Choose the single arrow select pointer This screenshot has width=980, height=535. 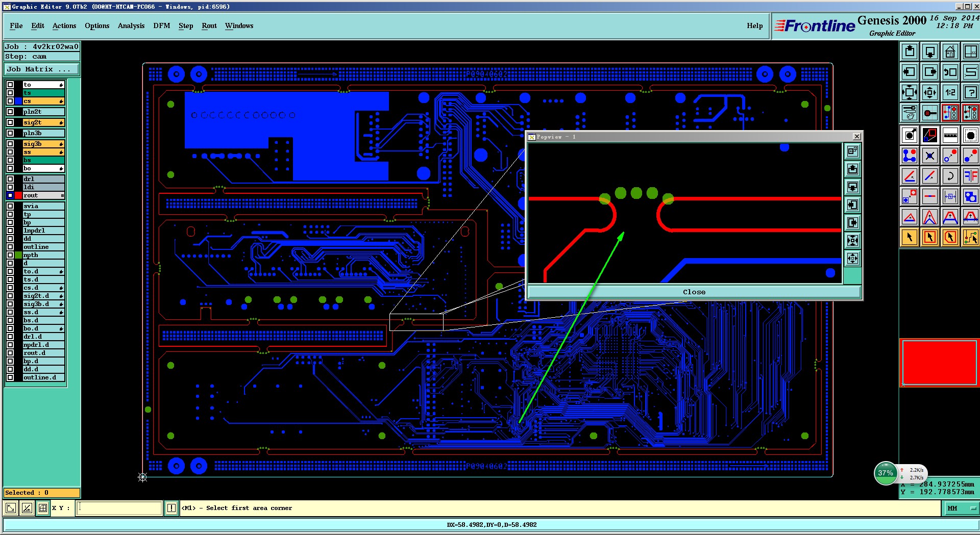(910, 237)
